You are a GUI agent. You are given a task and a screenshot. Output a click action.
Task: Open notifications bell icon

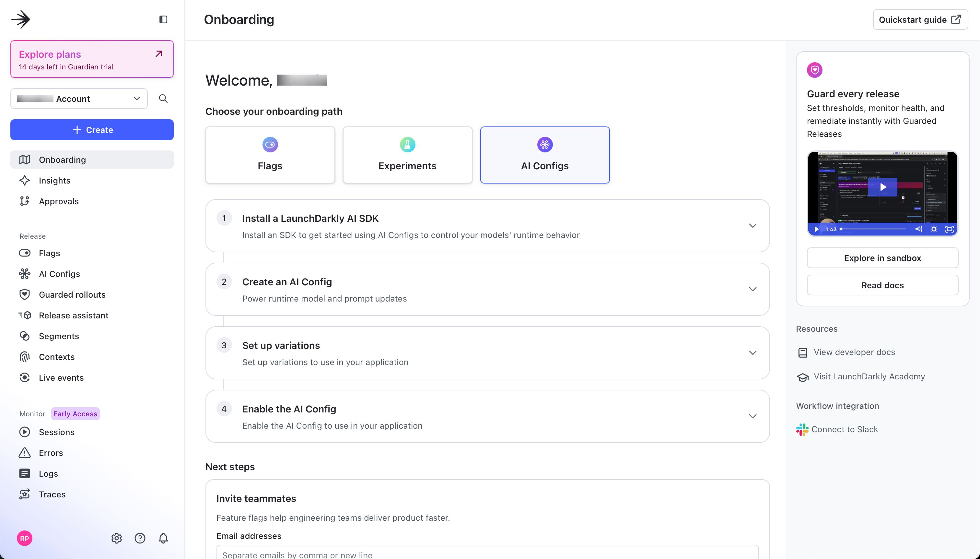coord(163,538)
